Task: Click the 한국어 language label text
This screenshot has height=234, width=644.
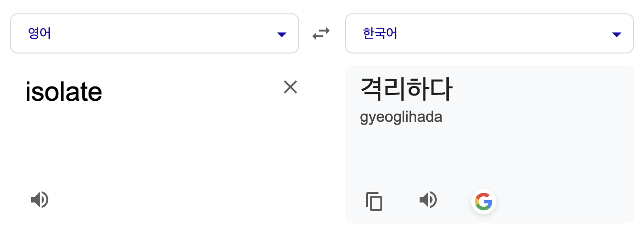Action: tap(380, 34)
